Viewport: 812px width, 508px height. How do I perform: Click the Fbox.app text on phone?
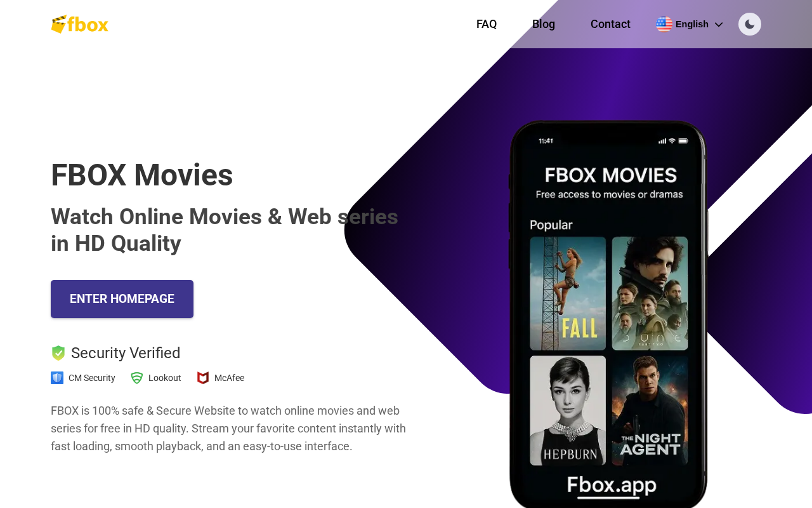tap(612, 486)
